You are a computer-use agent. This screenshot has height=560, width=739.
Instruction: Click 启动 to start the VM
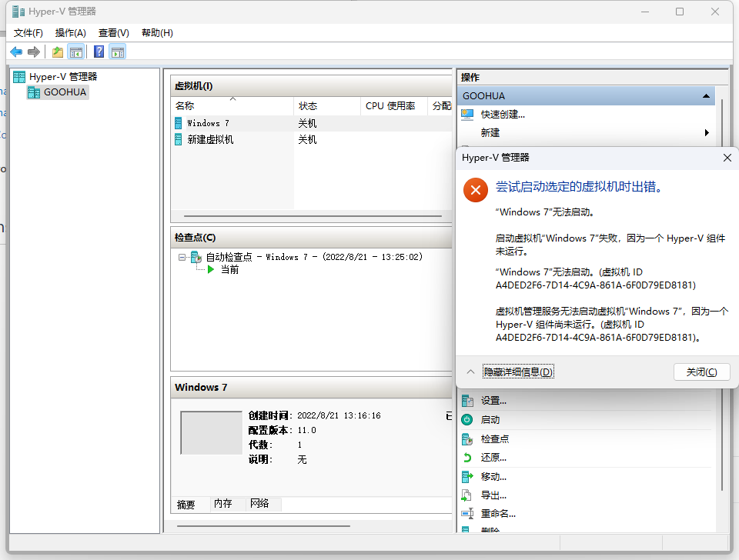click(x=490, y=420)
